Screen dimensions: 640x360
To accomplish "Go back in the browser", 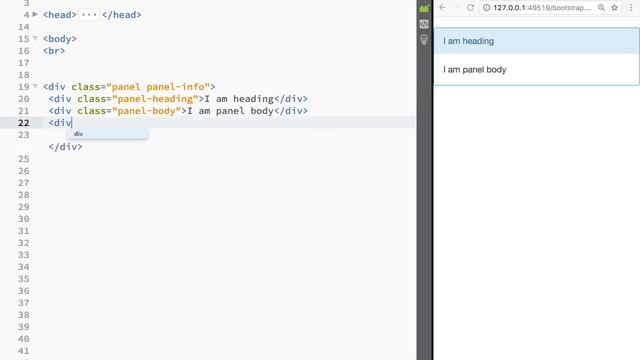I will tap(442, 7).
